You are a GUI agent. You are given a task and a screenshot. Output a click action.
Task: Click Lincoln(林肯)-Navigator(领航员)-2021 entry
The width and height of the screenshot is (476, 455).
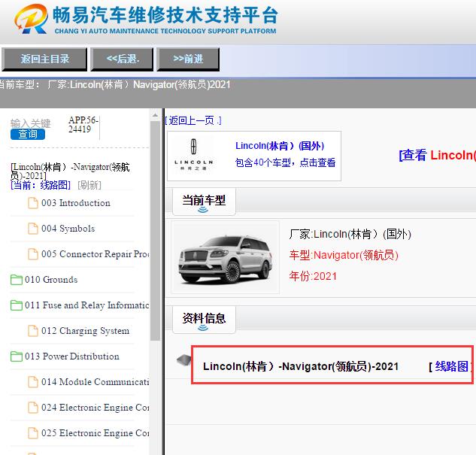[x=301, y=366]
